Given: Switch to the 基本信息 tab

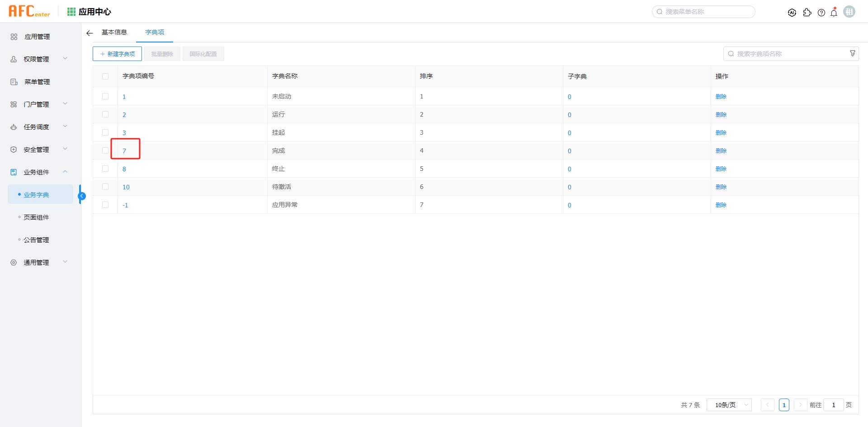Looking at the screenshot, I should pyautogui.click(x=114, y=32).
